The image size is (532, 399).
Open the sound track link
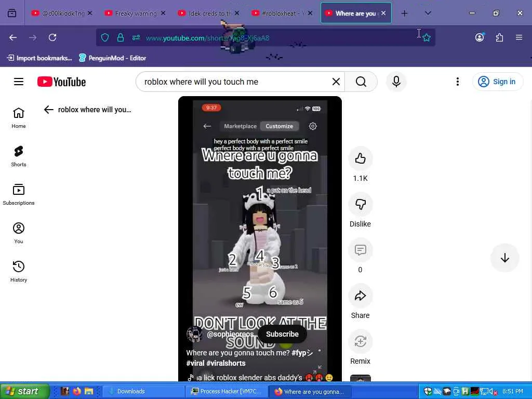pyautogui.click(x=260, y=378)
